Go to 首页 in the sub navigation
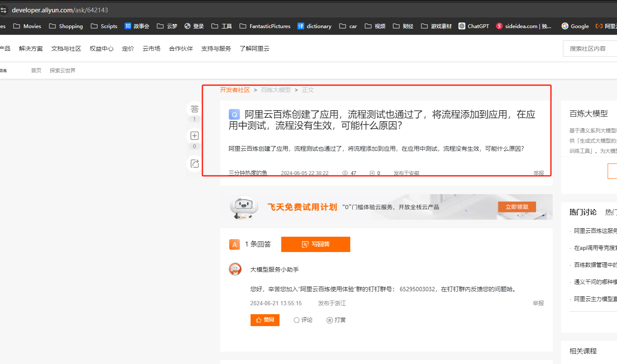This screenshot has width=617, height=364. point(36,70)
